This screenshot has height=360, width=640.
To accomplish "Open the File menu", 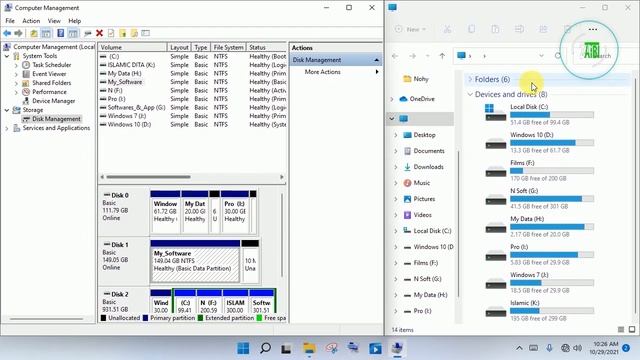I will point(10,21).
